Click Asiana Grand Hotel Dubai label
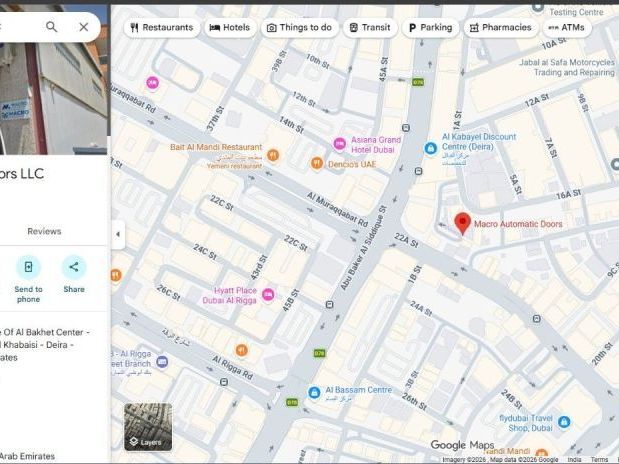 tap(376, 145)
